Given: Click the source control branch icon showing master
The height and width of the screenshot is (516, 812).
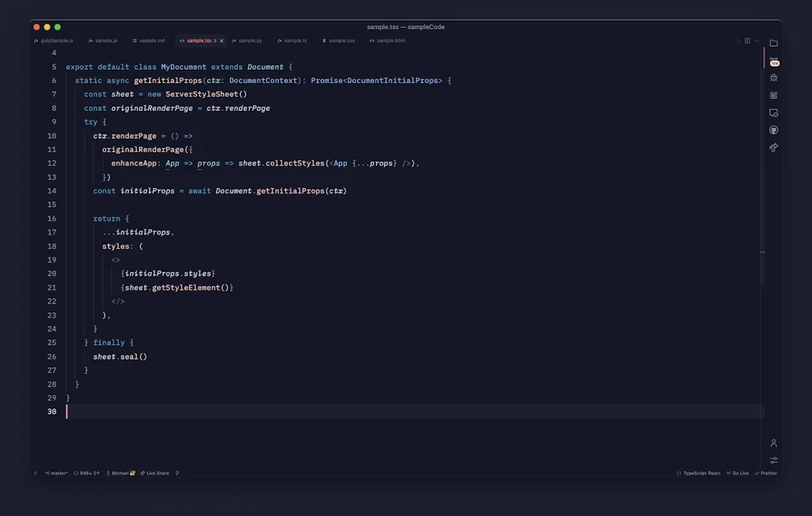Looking at the screenshot, I should click(56, 472).
